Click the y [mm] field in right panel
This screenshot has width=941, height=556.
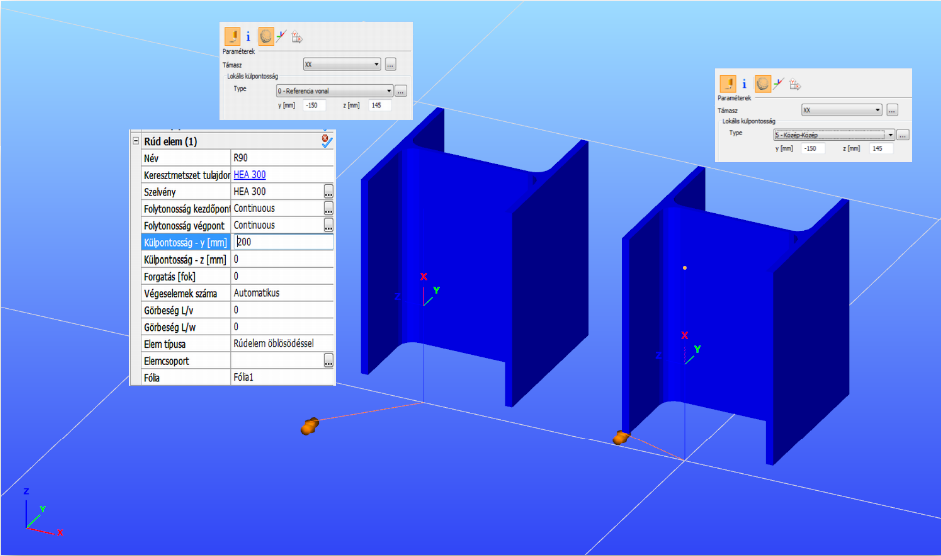813,148
